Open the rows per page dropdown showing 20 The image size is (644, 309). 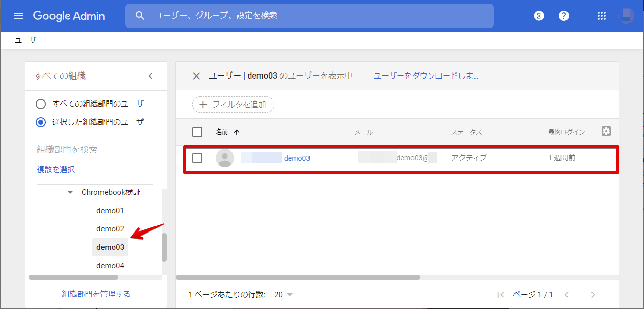[282, 294]
